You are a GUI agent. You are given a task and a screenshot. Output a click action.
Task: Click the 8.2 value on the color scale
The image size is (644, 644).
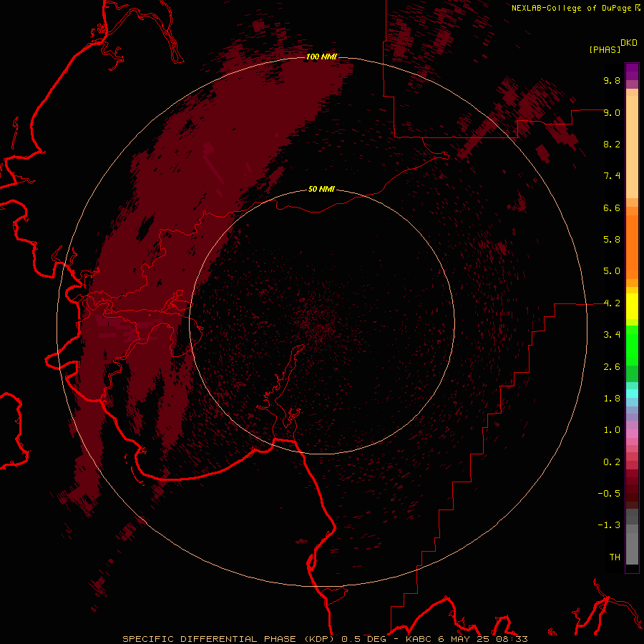612,144
